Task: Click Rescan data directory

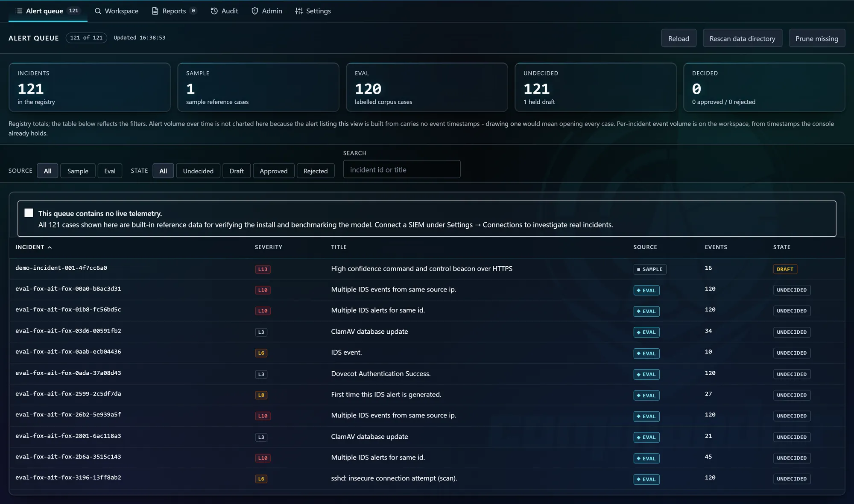Action: click(x=742, y=38)
